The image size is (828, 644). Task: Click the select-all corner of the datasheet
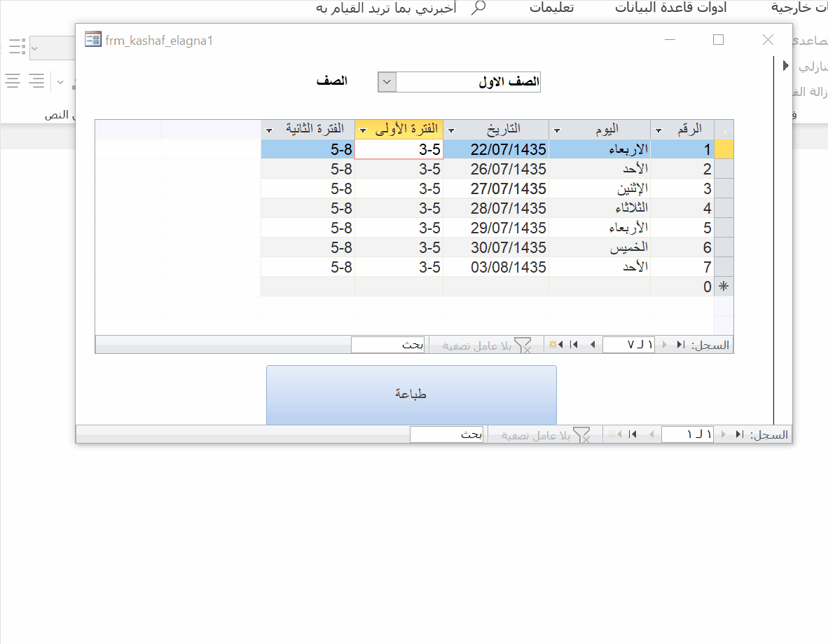(x=724, y=130)
